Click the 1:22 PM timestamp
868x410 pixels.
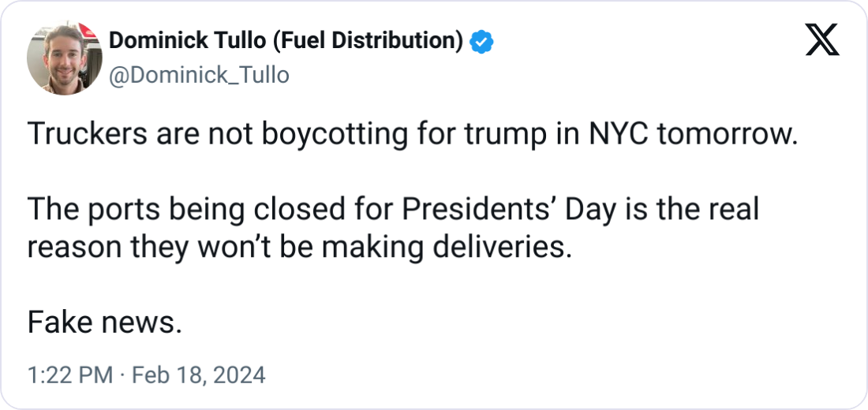(x=69, y=375)
